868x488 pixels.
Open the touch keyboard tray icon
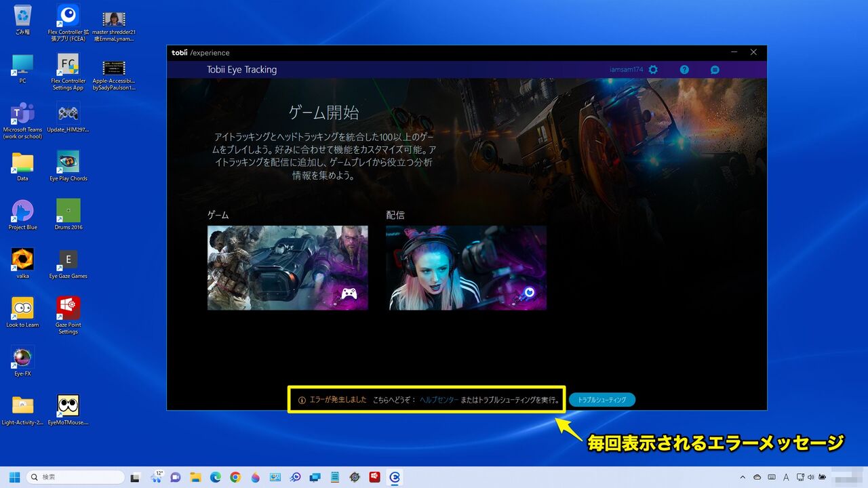pos(772,477)
